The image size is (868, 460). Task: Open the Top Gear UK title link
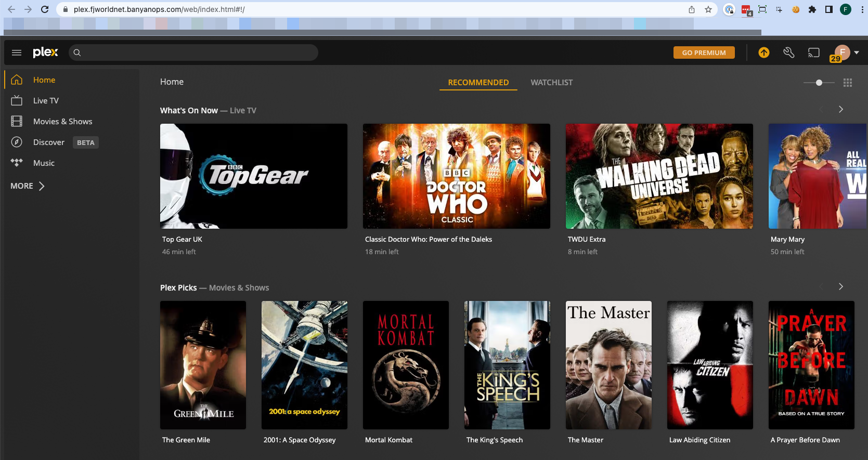(x=182, y=240)
